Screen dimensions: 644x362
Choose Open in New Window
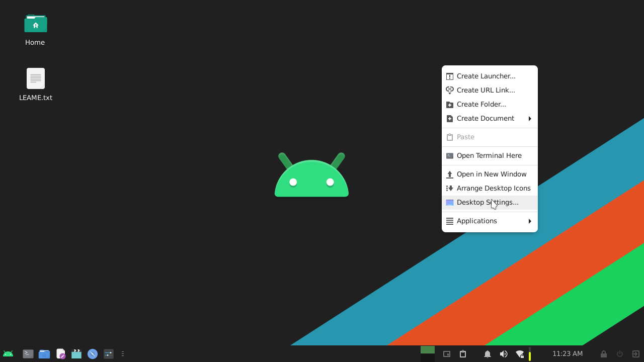tap(490, 174)
